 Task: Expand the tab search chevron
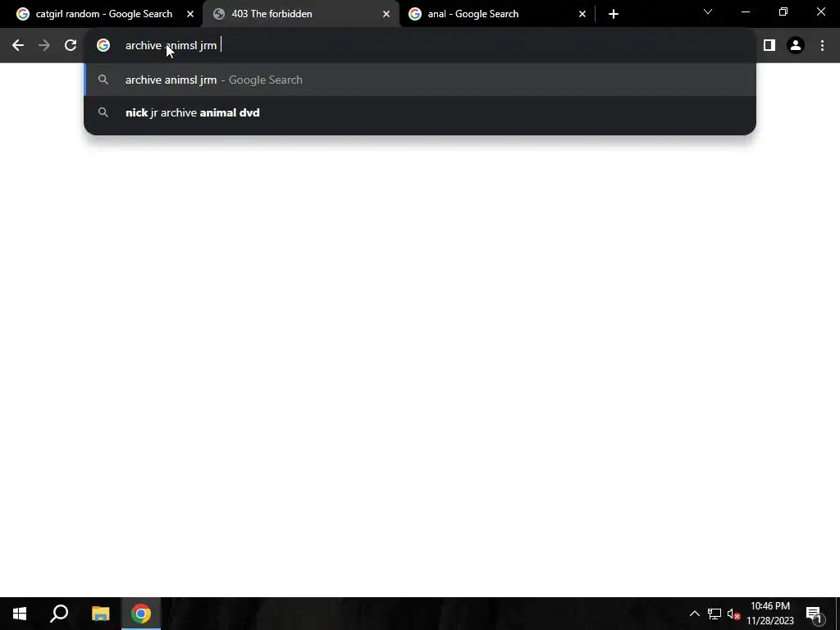[708, 11]
